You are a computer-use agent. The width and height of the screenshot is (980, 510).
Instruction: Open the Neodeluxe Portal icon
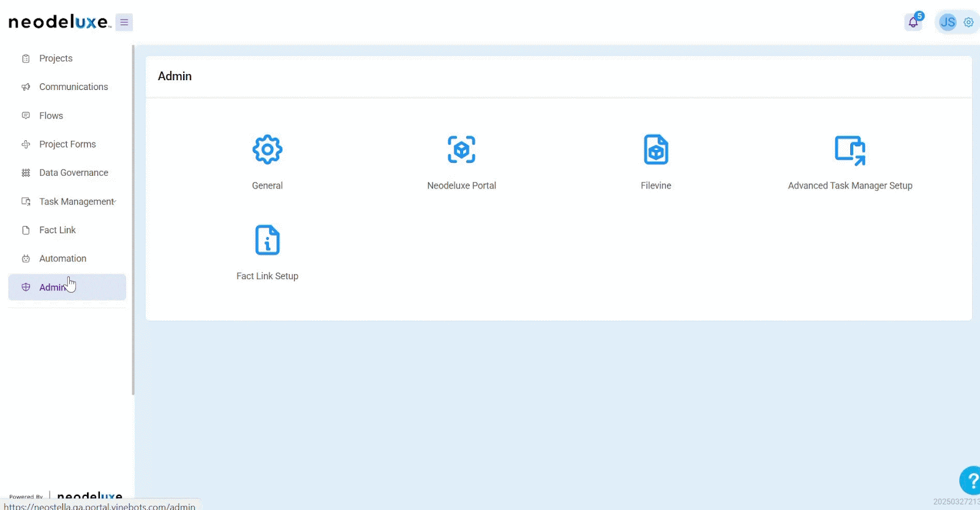tap(461, 149)
